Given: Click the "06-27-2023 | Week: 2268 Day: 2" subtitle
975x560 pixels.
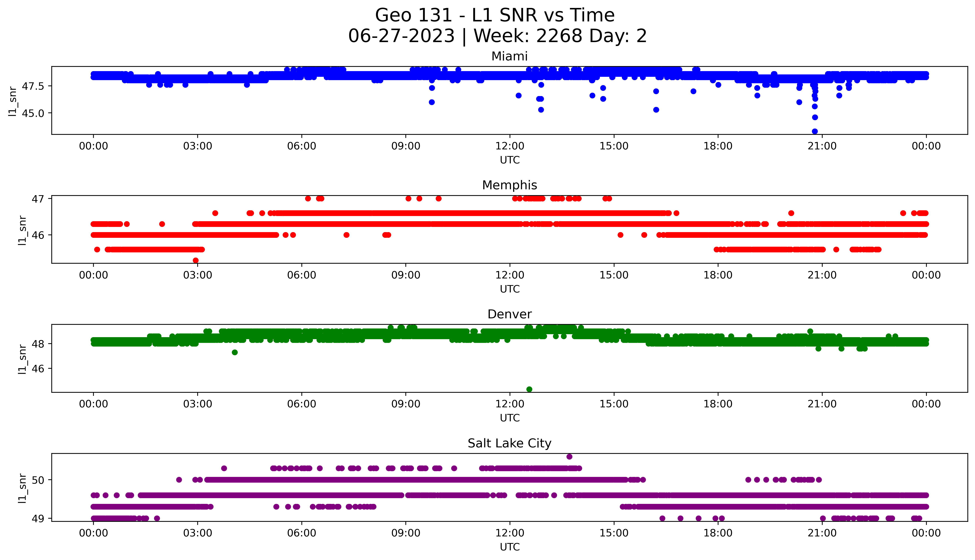Looking at the screenshot, I should pyautogui.click(x=497, y=36).
